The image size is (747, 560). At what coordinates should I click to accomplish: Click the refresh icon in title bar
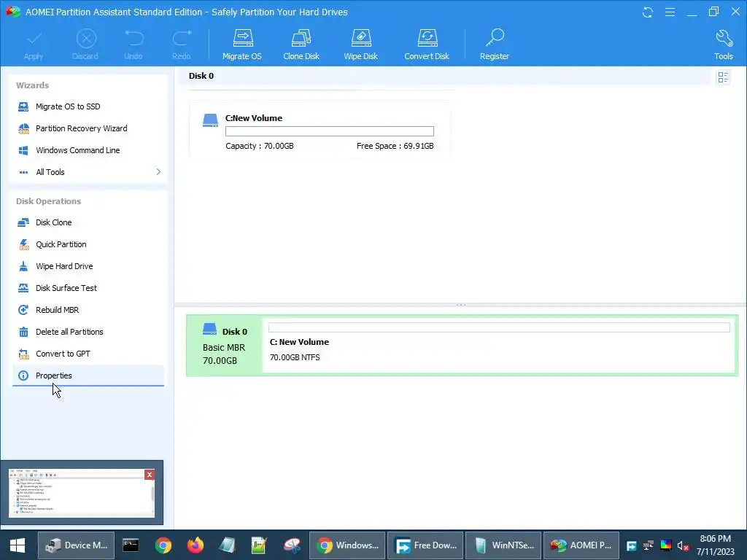click(648, 12)
